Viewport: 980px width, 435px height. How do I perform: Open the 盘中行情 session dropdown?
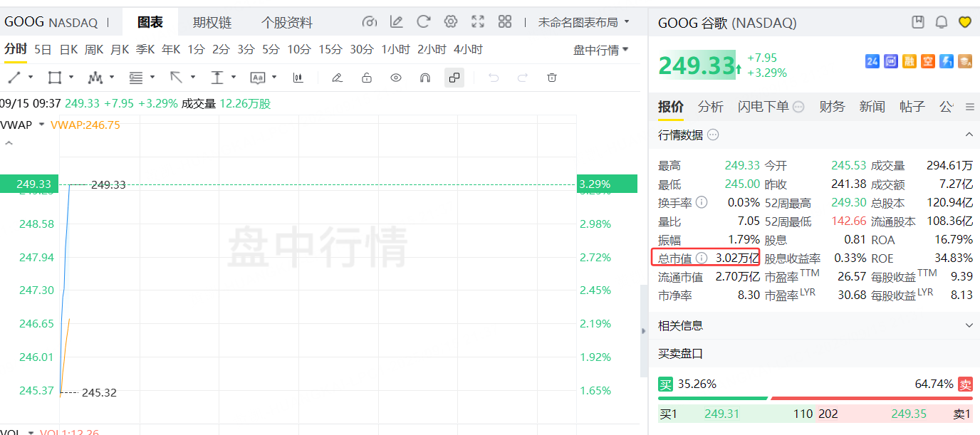[x=601, y=50]
